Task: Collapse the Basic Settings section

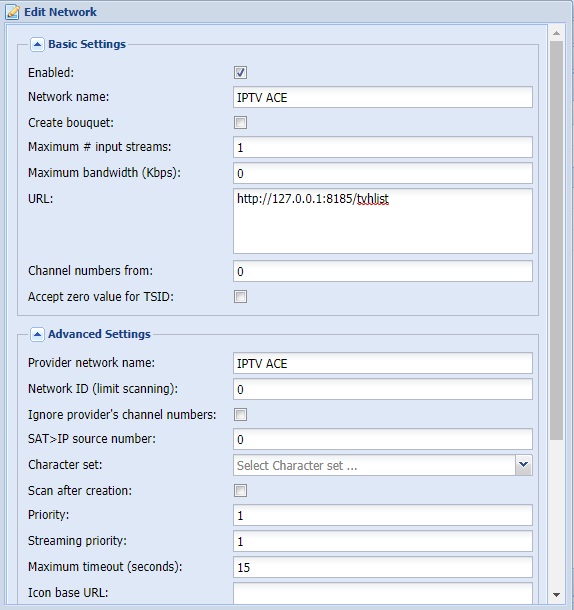Action: pos(37,44)
